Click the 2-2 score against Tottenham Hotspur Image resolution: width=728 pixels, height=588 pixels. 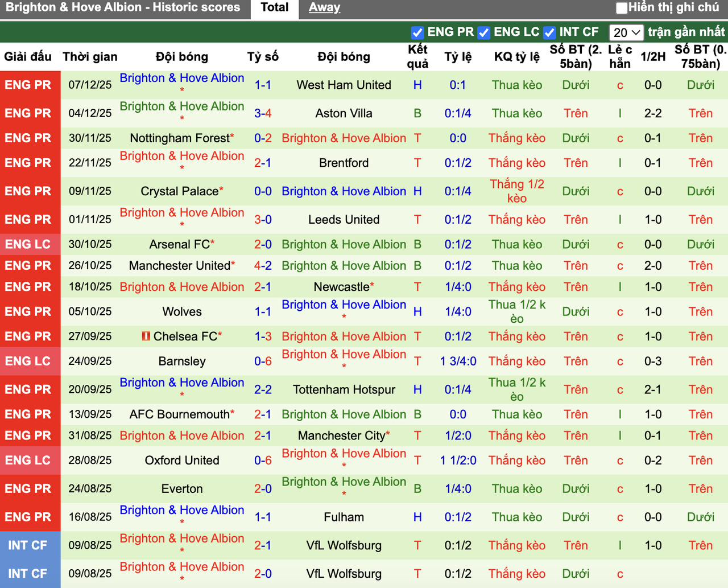pyautogui.click(x=263, y=389)
